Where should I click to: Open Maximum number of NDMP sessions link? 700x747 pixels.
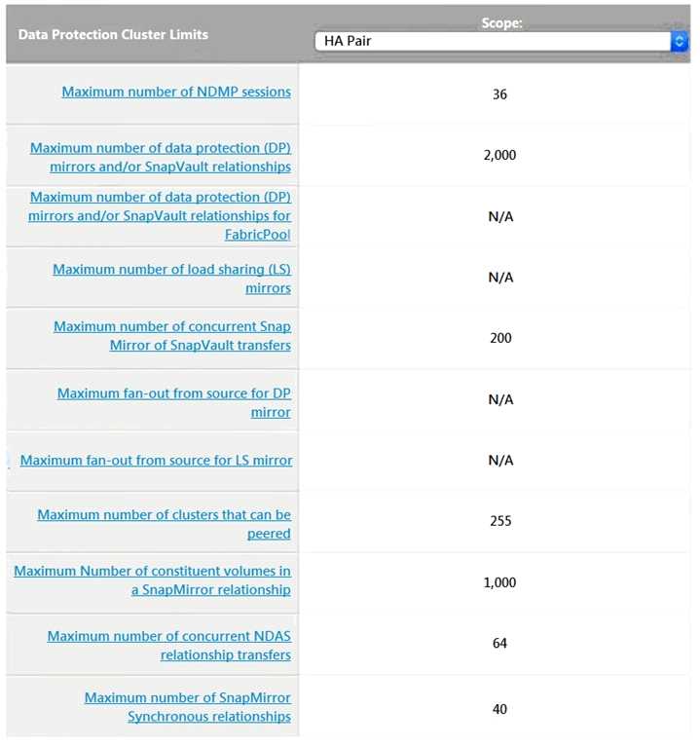(176, 93)
